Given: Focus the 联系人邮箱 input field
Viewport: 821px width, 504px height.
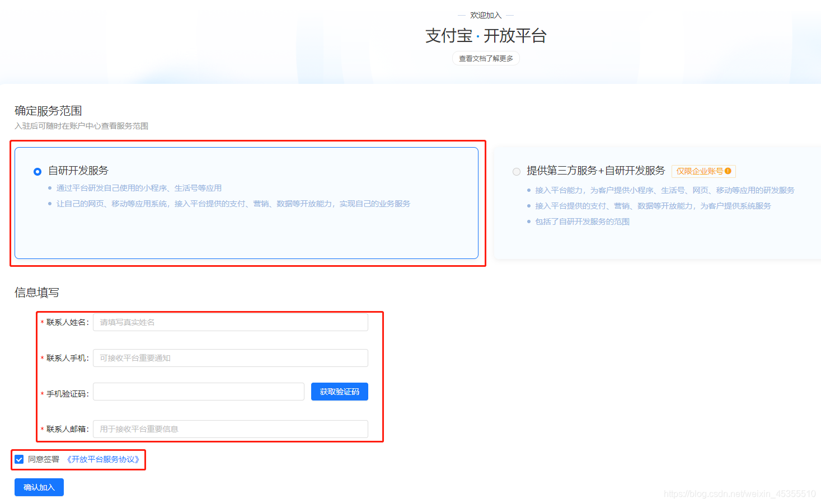Looking at the screenshot, I should click(x=231, y=429).
